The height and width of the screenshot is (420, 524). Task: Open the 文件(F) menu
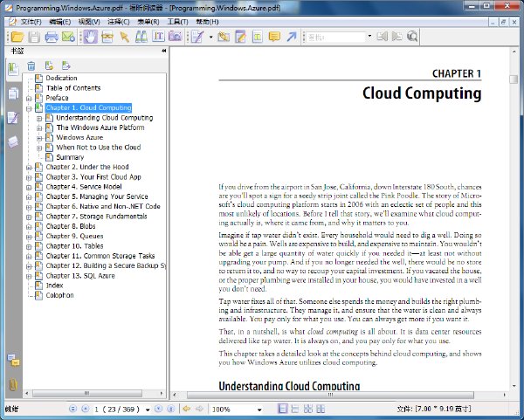31,22
